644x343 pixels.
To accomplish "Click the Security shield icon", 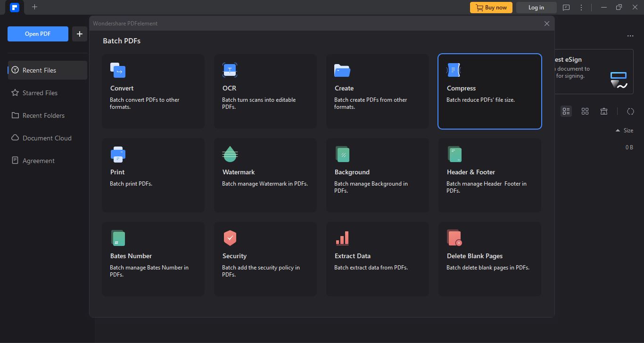I will point(230,238).
